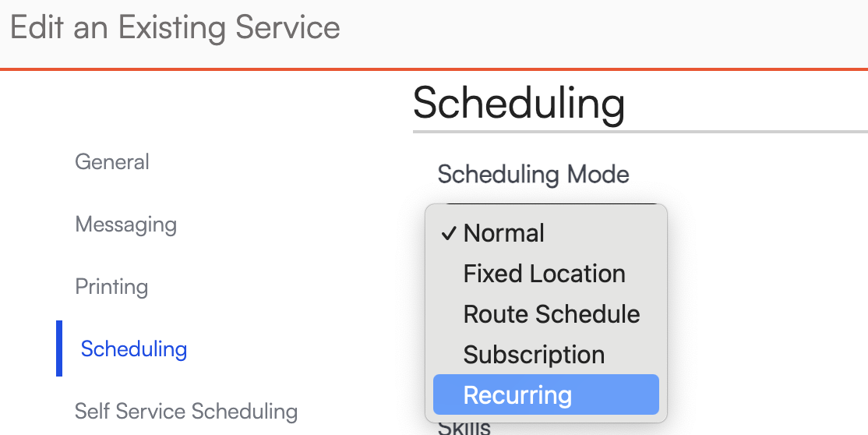Screen dimensions: 868x435
Task: Click the large Scheduling page heading
Action: (x=518, y=103)
